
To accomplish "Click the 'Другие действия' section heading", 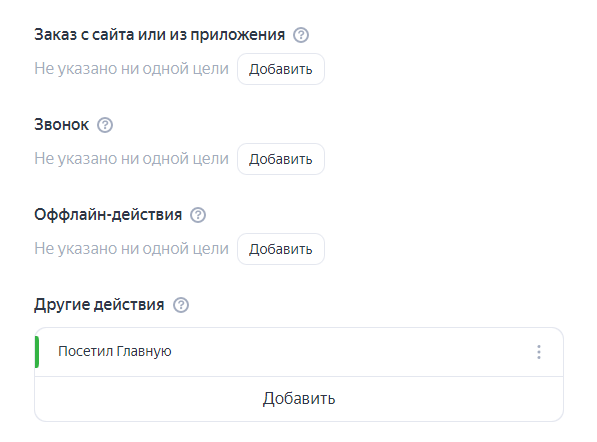I will pyautogui.click(x=99, y=305).
